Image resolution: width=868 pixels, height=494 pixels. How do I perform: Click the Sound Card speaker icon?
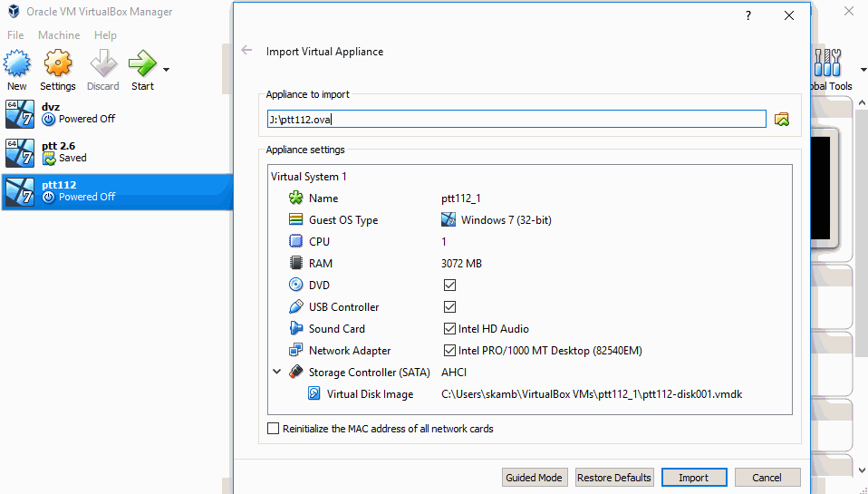[x=296, y=328]
